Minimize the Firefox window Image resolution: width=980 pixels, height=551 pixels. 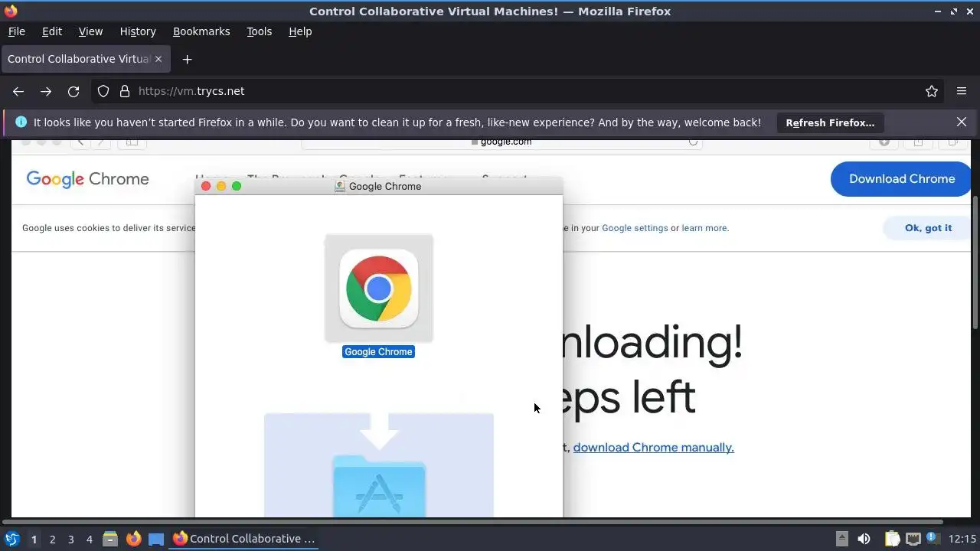pos(939,11)
